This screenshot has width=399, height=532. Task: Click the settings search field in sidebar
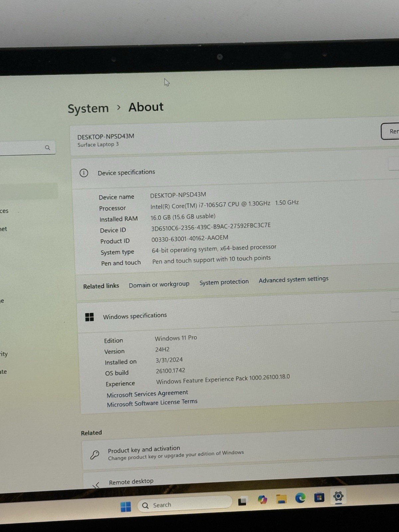point(27,148)
